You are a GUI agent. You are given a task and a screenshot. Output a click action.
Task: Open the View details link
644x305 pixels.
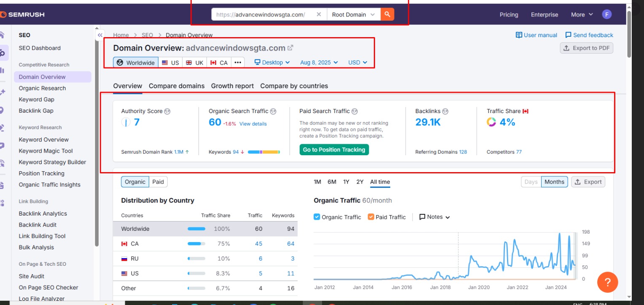253,124
